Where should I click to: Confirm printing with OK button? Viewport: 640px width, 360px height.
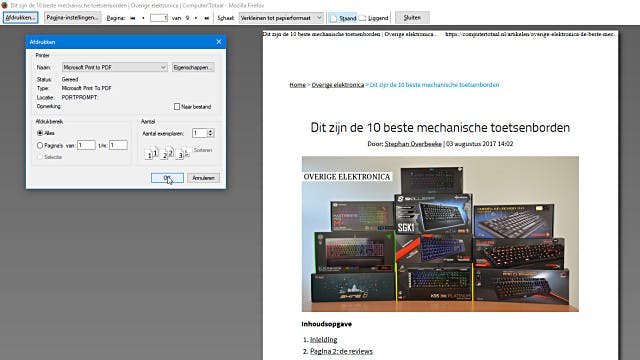coord(167,178)
